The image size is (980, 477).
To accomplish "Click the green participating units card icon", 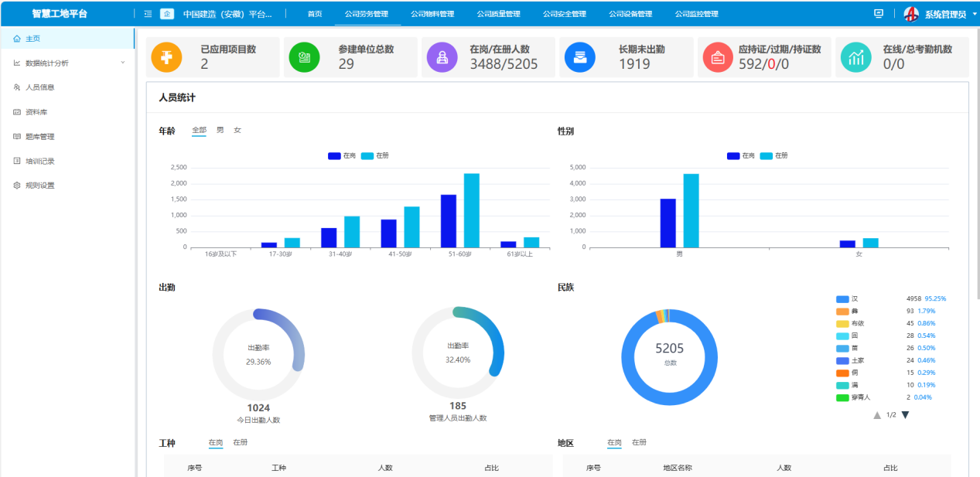I will tap(304, 57).
